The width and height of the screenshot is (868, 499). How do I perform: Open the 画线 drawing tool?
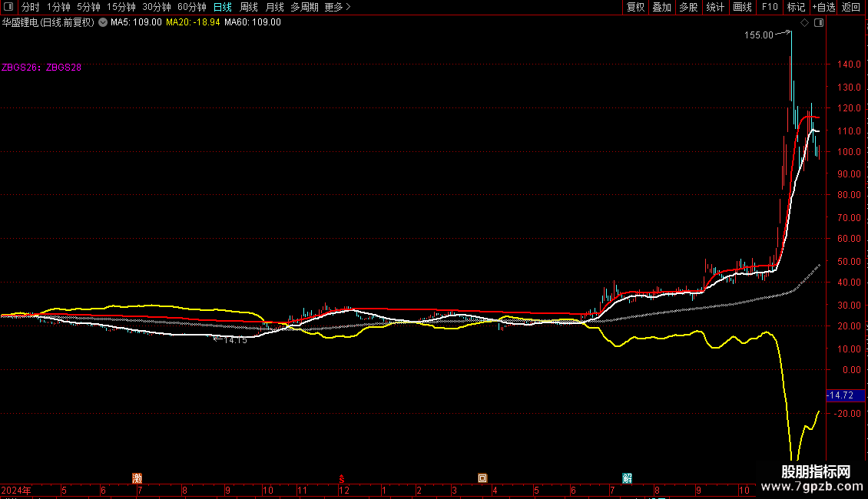point(742,7)
